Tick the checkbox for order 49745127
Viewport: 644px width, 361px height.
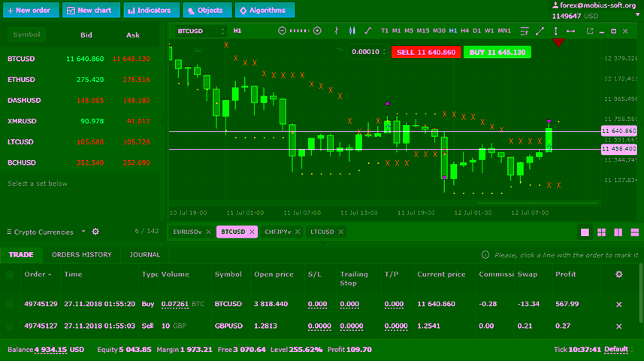coord(10,326)
